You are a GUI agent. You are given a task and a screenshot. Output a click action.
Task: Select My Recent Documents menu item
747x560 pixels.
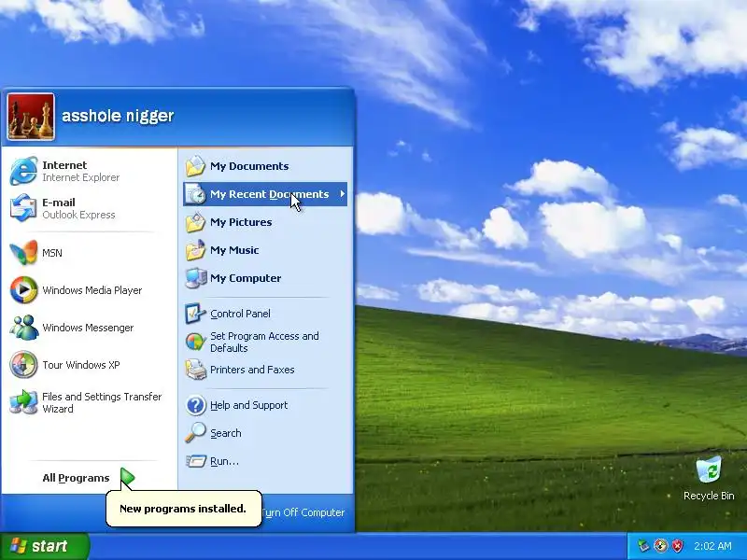pyautogui.click(x=265, y=194)
